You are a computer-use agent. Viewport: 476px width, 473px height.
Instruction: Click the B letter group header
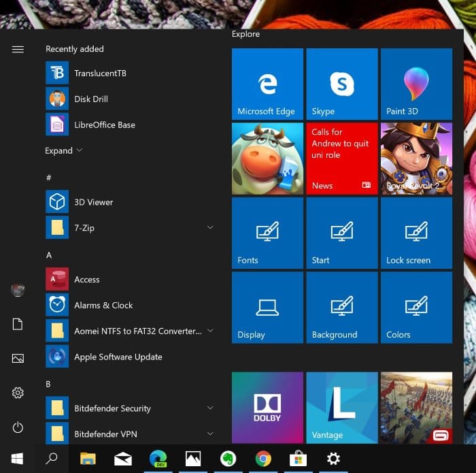(48, 385)
